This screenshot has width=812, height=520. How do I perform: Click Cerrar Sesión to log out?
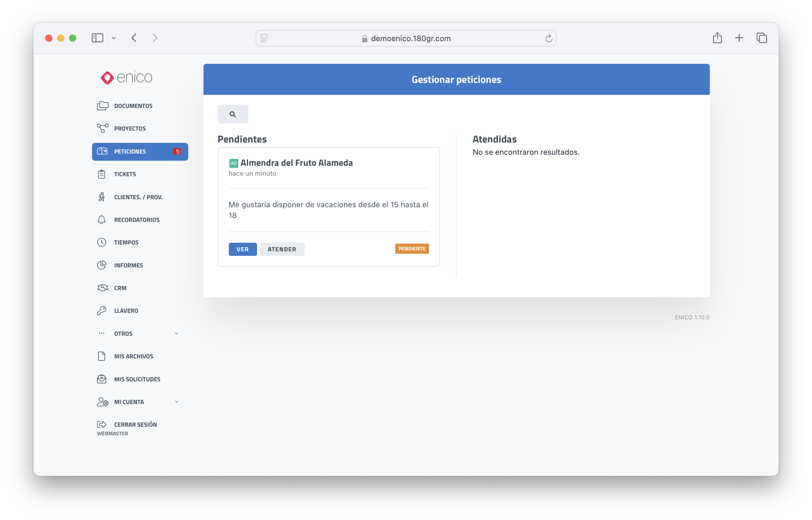coord(135,425)
